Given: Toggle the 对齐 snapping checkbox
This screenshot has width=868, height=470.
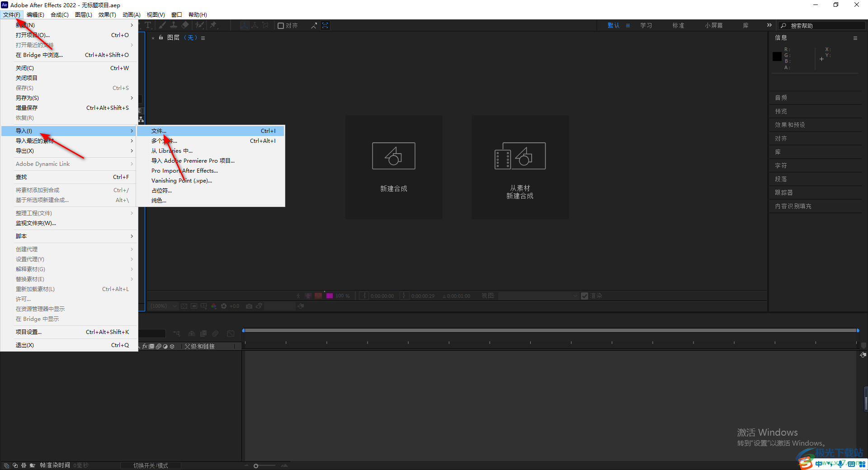Looking at the screenshot, I should coord(281,26).
